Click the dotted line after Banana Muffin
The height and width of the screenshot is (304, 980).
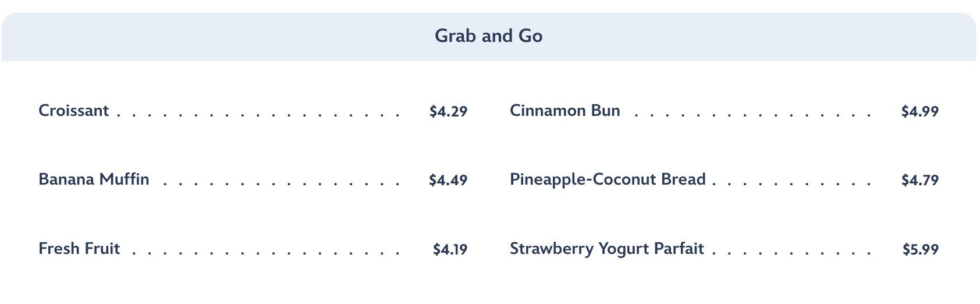pyautogui.click(x=282, y=184)
